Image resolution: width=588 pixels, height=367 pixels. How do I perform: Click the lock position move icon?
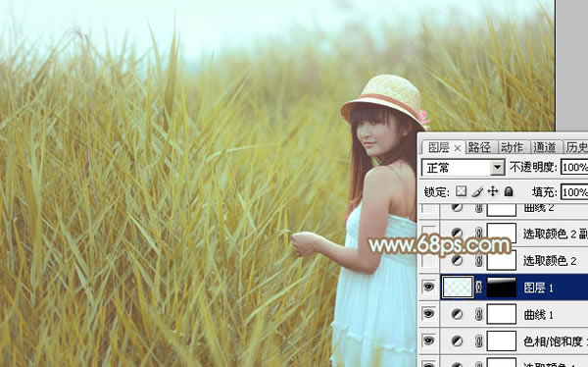tap(492, 191)
